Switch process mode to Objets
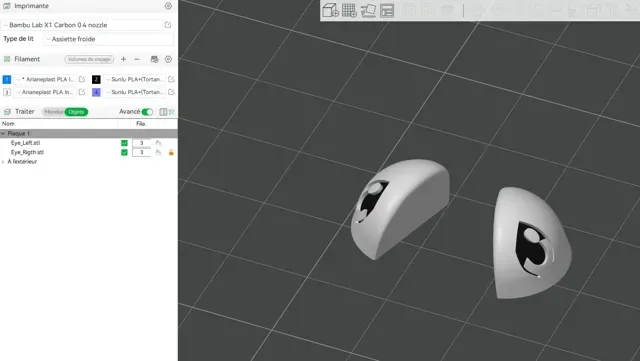Image resolution: width=640 pixels, height=361 pixels. (x=76, y=112)
